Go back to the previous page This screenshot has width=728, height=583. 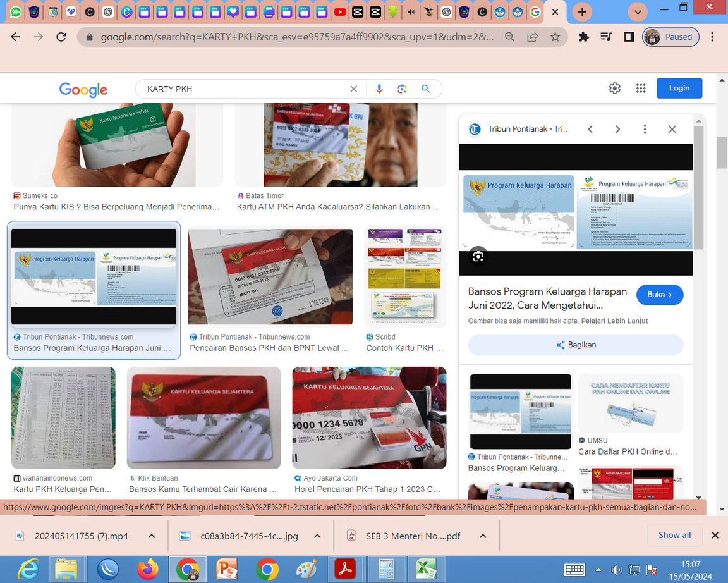click(x=16, y=37)
